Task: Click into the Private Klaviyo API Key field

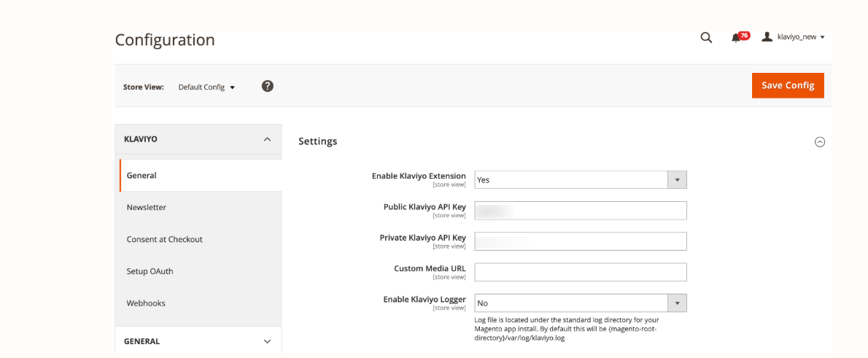Action: click(581, 241)
